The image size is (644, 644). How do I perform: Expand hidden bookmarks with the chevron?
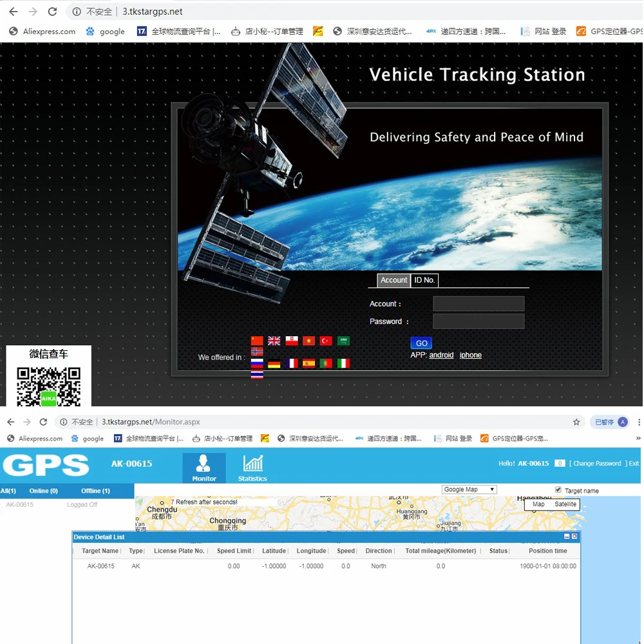tap(638, 438)
